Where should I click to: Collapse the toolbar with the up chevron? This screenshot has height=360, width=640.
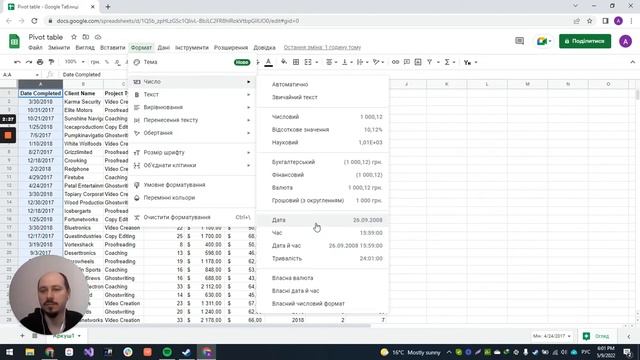click(632, 62)
